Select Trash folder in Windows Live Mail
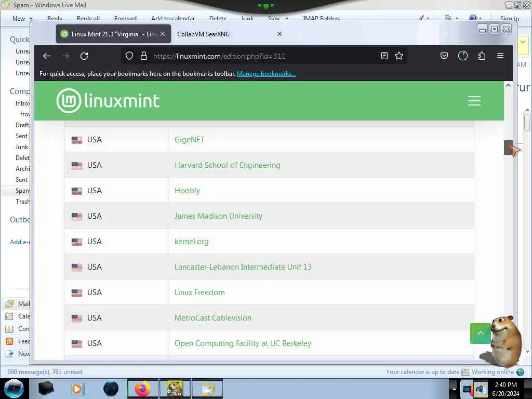This screenshot has width=532, height=399. (22, 202)
